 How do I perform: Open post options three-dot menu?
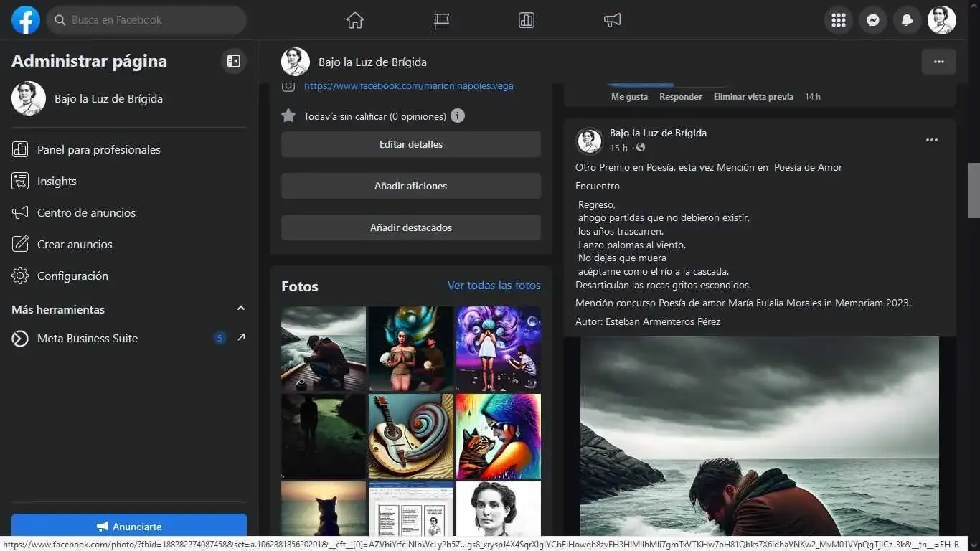[x=932, y=141]
